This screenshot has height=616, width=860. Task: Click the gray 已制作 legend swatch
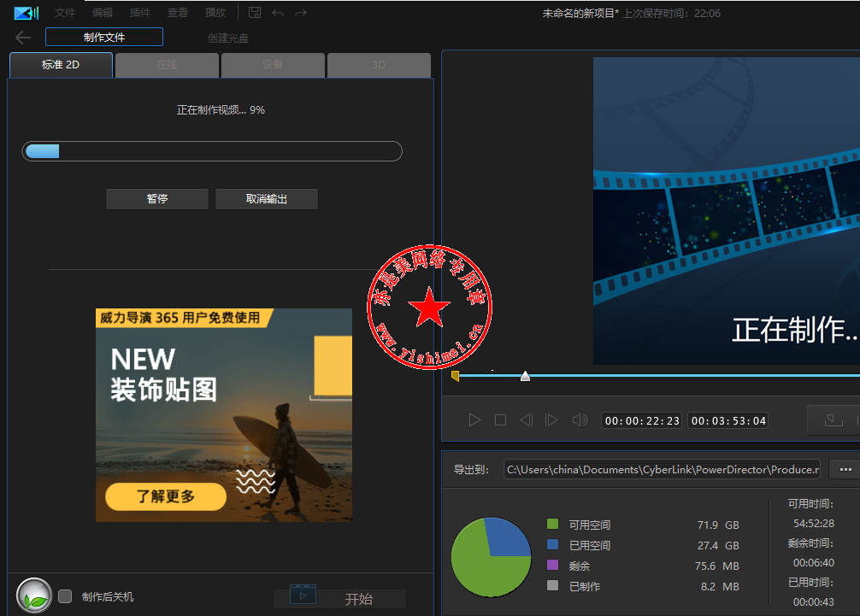click(553, 585)
